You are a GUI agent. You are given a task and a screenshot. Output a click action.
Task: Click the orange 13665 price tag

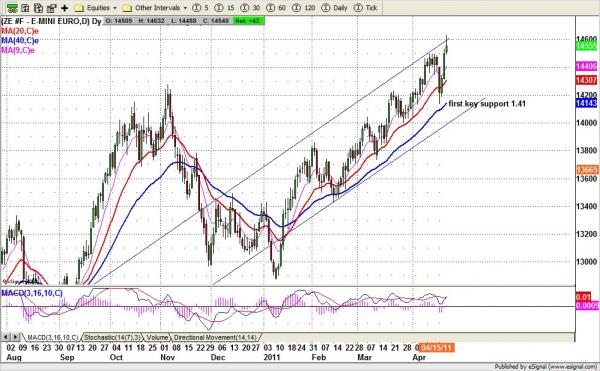[587, 169]
